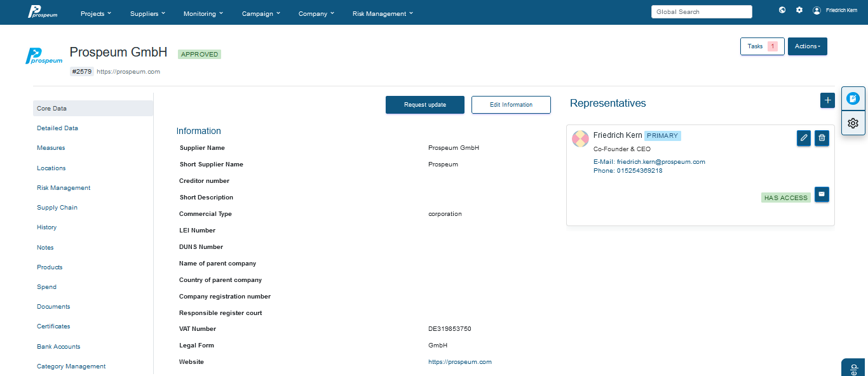Viewport: 868px width, 376px height.
Task: Open the Measures sidebar section
Action: coord(51,148)
